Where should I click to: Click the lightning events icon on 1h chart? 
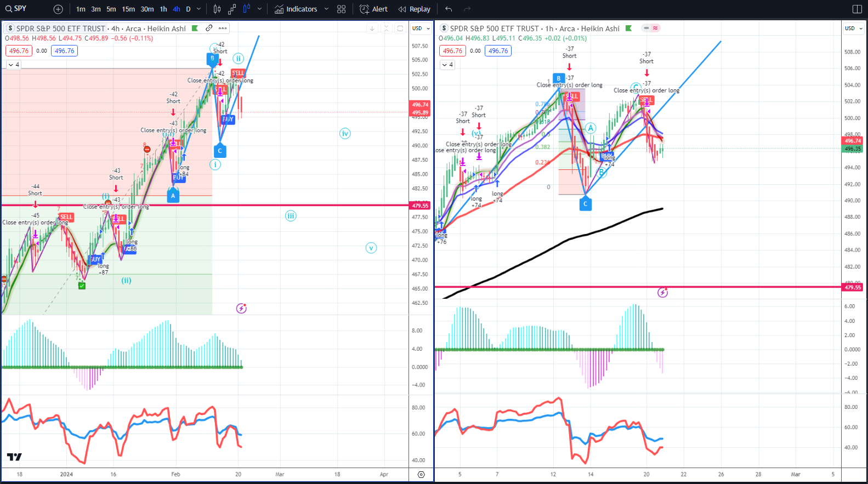(x=662, y=293)
